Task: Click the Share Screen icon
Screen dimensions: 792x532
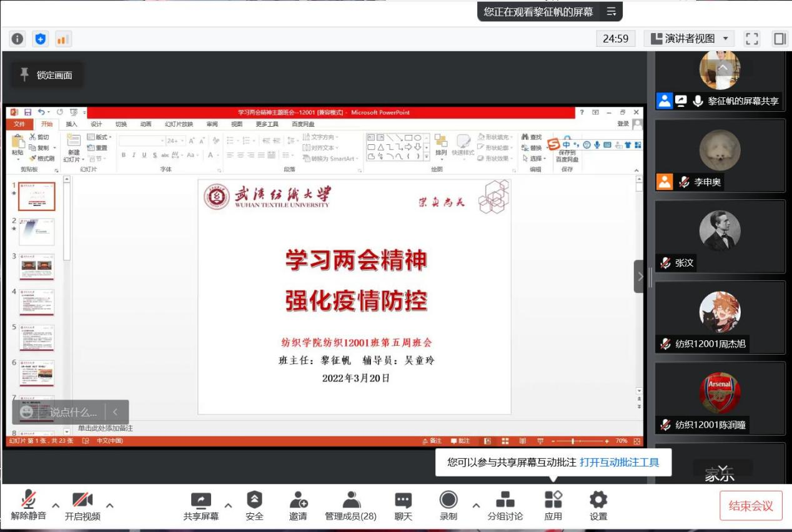Action: (200, 500)
